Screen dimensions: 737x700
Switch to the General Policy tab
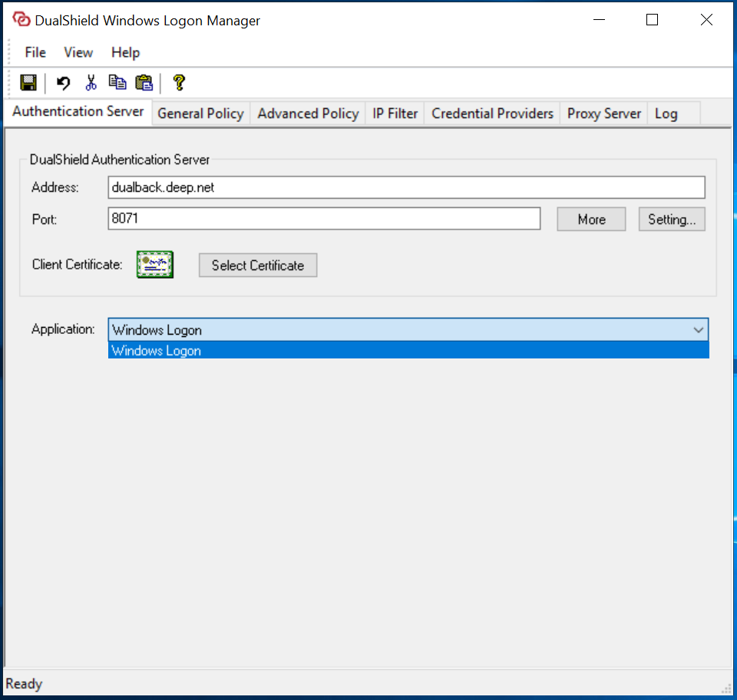coord(200,114)
